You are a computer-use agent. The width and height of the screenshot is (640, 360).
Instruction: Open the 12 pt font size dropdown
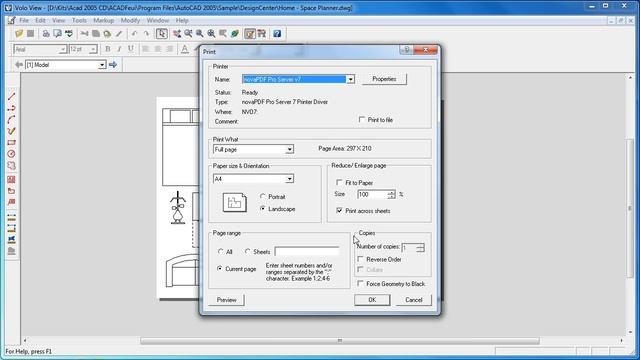tap(93, 49)
